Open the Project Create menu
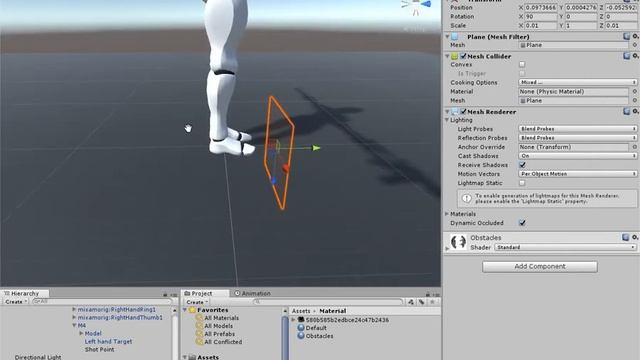Screen dimensions: 640x360 click(x=197, y=302)
